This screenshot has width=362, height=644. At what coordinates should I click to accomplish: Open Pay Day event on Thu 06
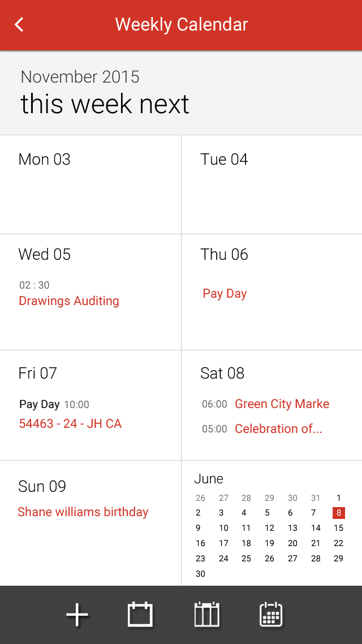click(x=225, y=294)
